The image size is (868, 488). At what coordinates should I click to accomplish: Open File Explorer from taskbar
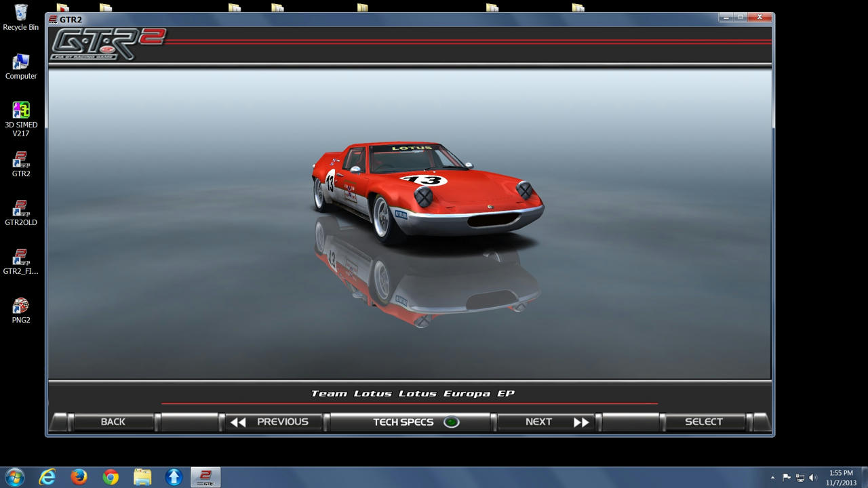click(x=142, y=477)
